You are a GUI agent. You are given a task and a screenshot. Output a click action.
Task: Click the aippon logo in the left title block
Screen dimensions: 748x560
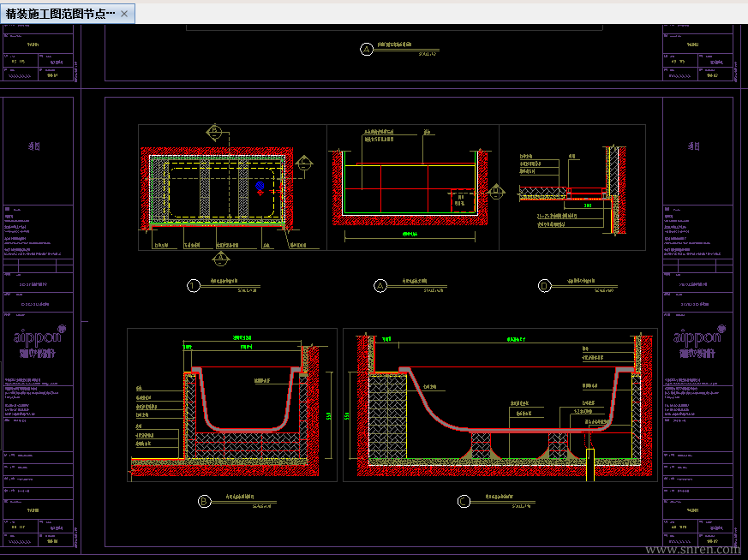pos(39,342)
